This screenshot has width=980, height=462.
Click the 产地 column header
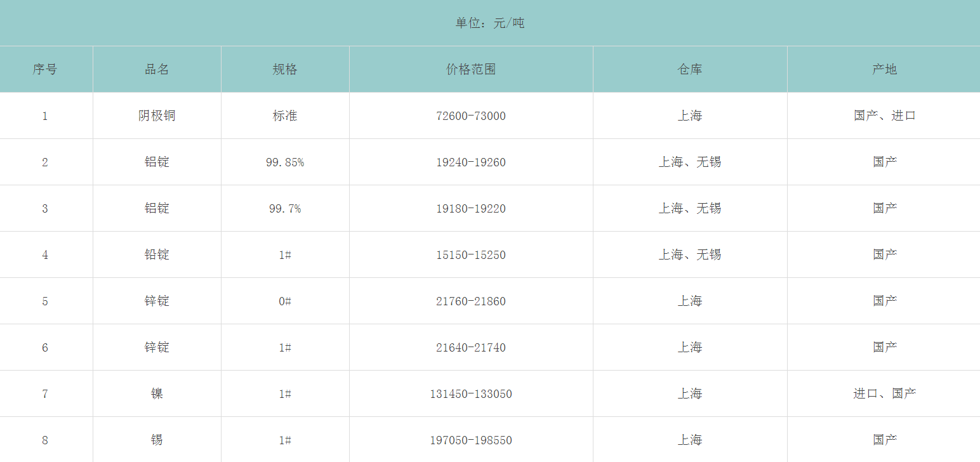[884, 69]
